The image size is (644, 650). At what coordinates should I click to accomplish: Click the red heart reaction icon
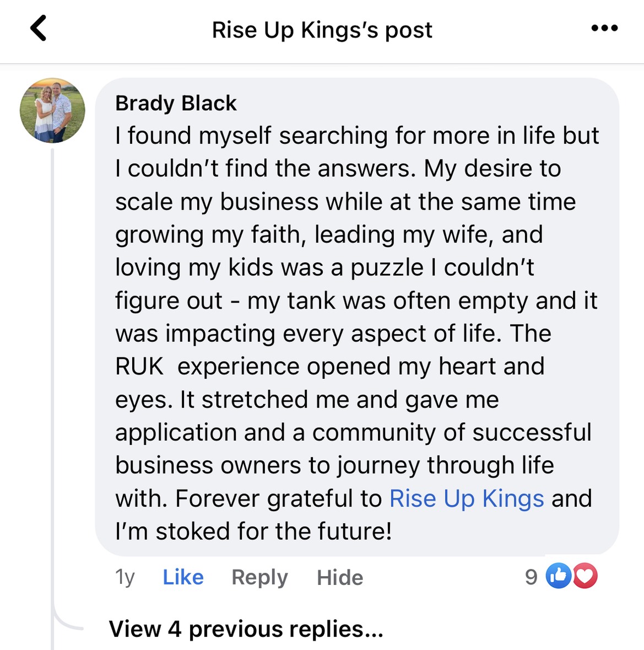coord(585,576)
